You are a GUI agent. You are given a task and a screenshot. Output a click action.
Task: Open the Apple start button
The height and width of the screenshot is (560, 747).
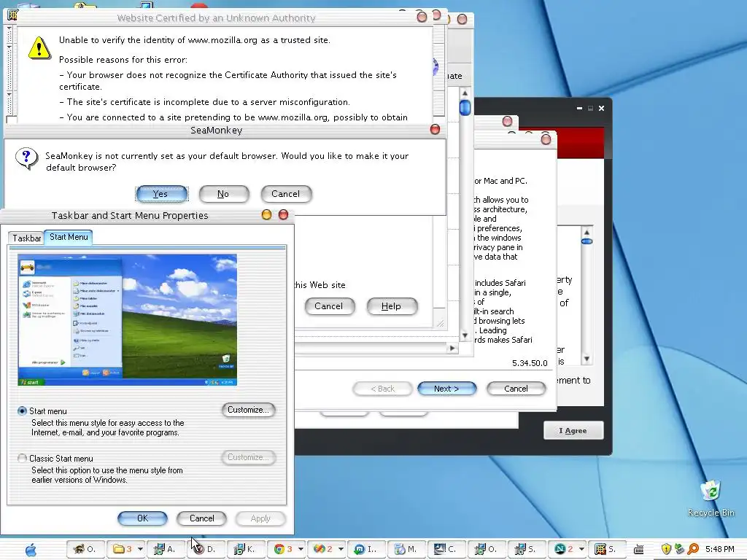[31, 550]
